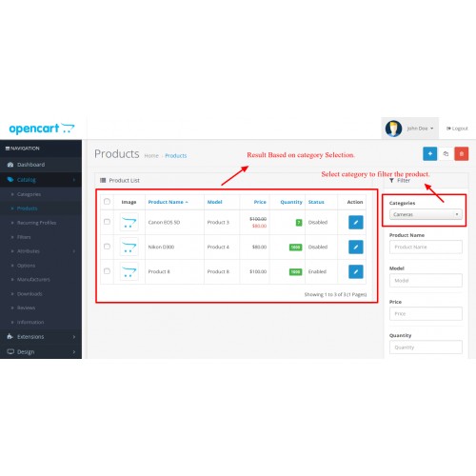Click the blue add product plus icon

point(429,154)
